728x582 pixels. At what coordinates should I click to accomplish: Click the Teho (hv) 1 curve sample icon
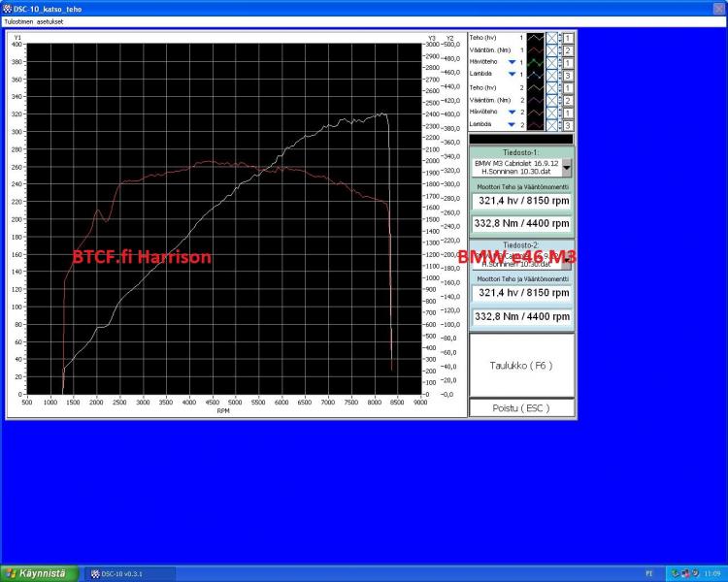534,37
